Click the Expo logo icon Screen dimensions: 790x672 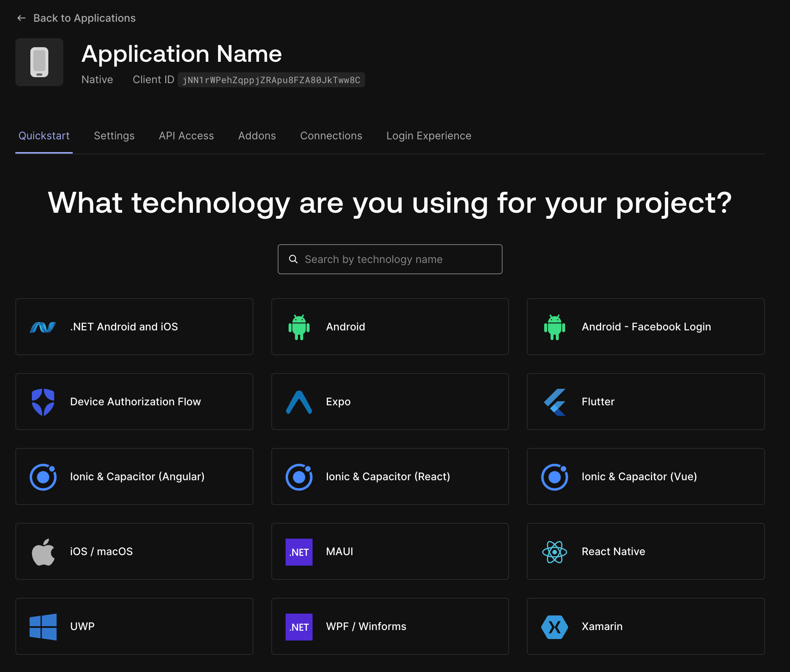[x=299, y=402]
